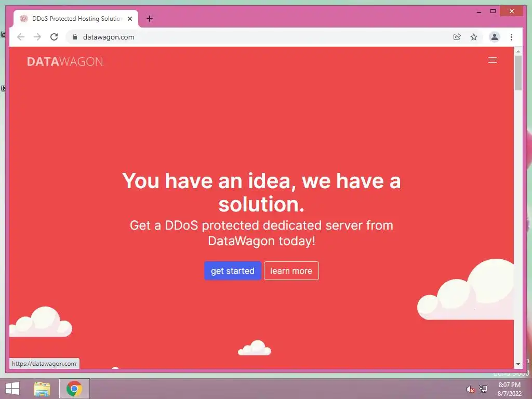Open File Explorer from the taskbar
Viewport: 532px width, 399px height.
tap(42, 389)
